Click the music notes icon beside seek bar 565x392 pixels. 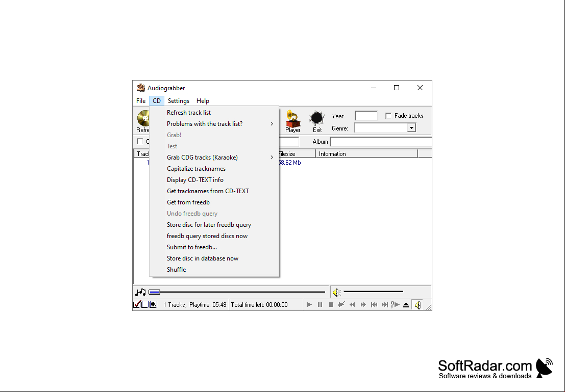(x=140, y=292)
